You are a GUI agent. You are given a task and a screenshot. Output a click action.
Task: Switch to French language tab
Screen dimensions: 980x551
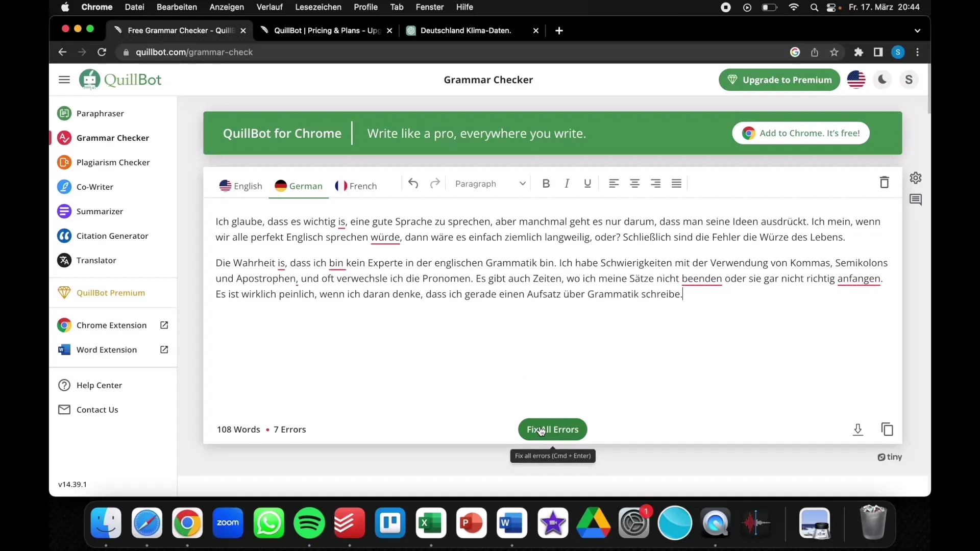click(357, 186)
